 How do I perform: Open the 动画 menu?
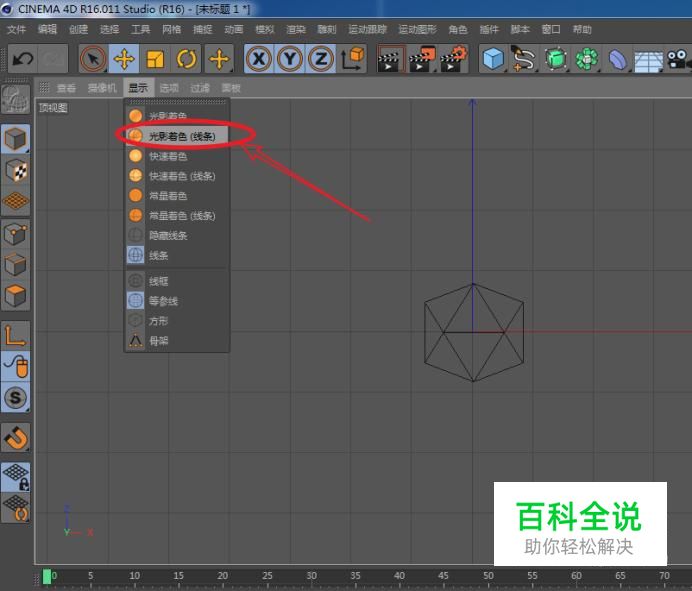(233, 30)
